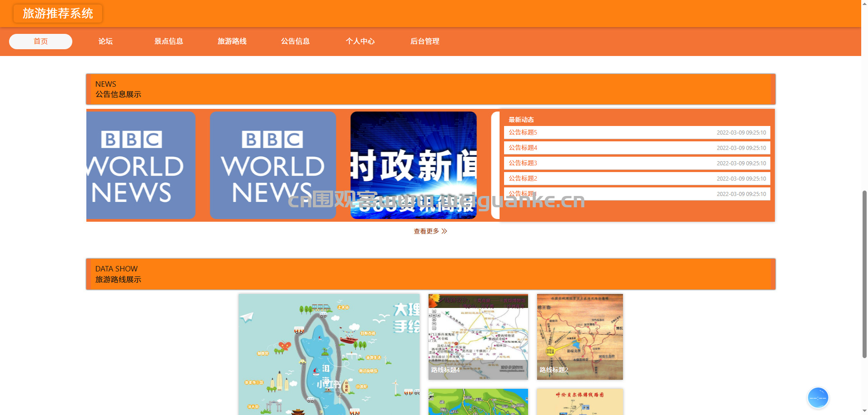This screenshot has height=415, width=868.
Task: Open the 景点信息 menu item
Action: (x=169, y=42)
